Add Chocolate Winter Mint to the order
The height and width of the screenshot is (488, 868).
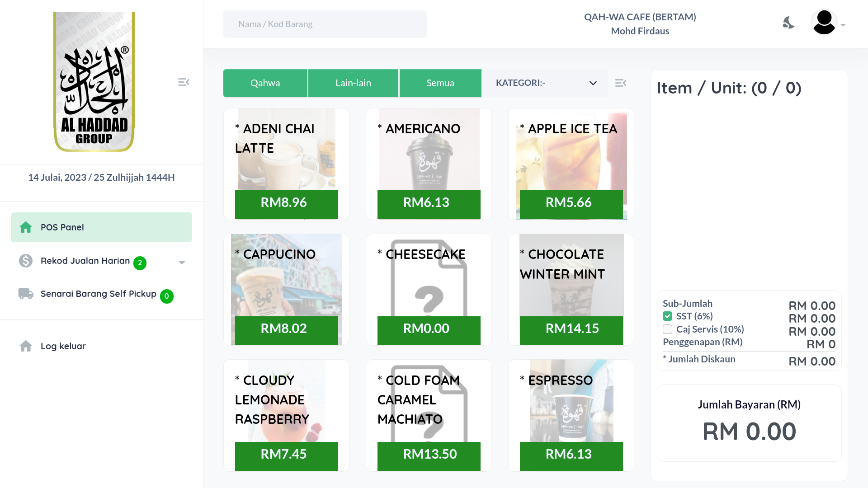click(571, 290)
